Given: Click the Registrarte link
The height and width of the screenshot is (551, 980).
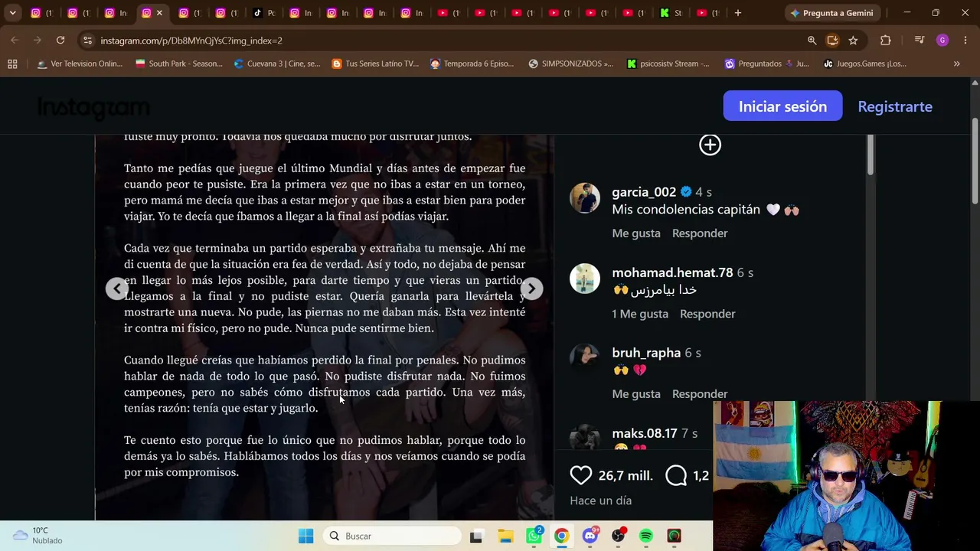Looking at the screenshot, I should (x=895, y=106).
